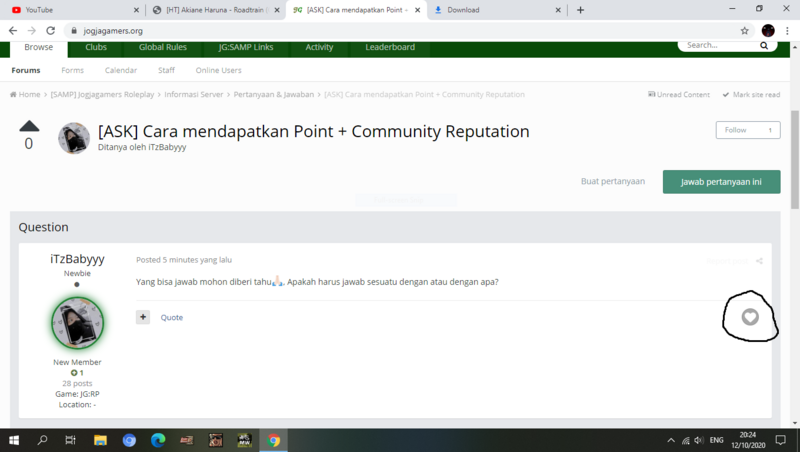The image size is (800, 452).
Task: Open the Leaderboard page
Action: point(390,47)
